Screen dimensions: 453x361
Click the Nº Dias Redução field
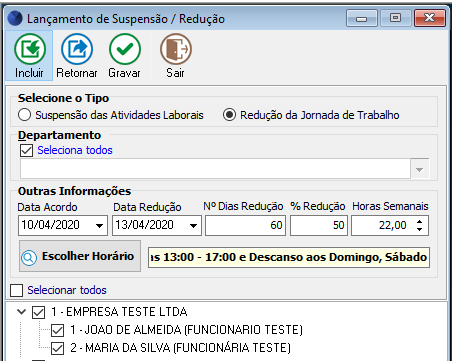(x=245, y=226)
